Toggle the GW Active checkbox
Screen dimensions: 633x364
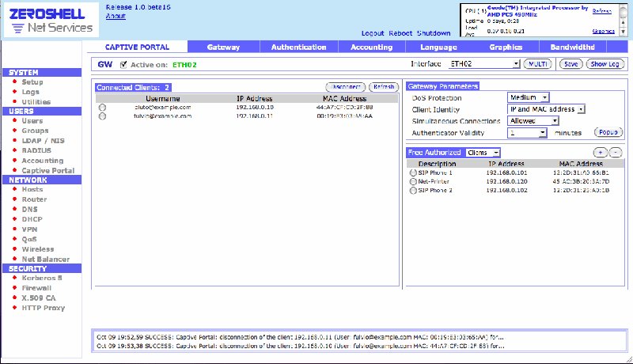point(123,64)
